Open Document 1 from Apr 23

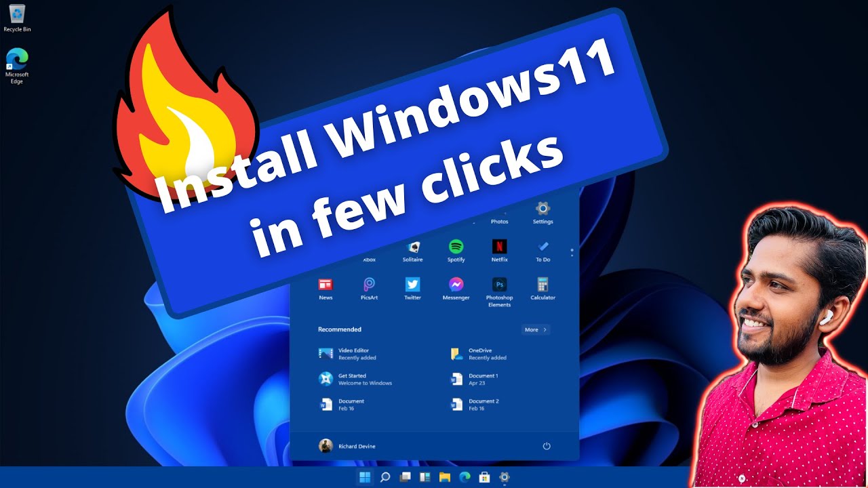coord(474,380)
